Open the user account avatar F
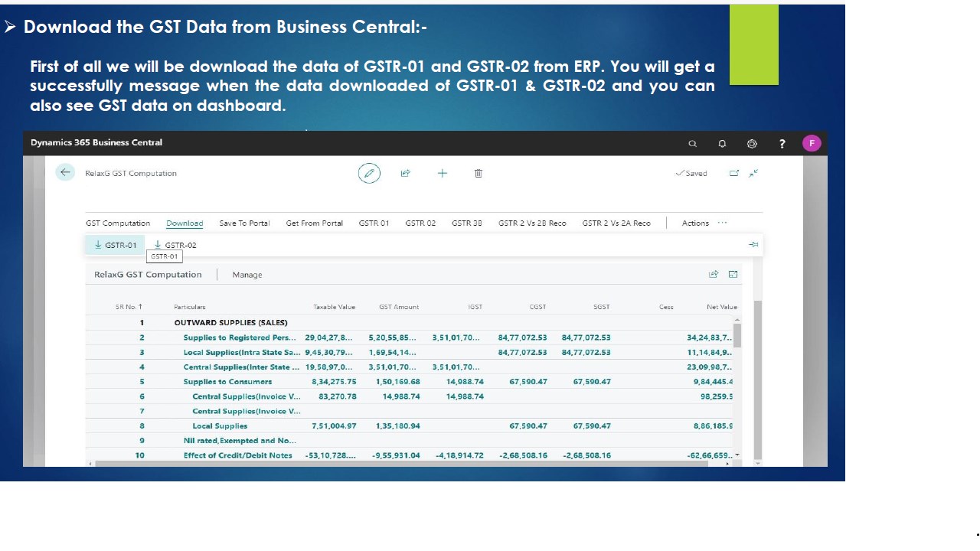Screen dimensions: 980x551 (x=812, y=143)
